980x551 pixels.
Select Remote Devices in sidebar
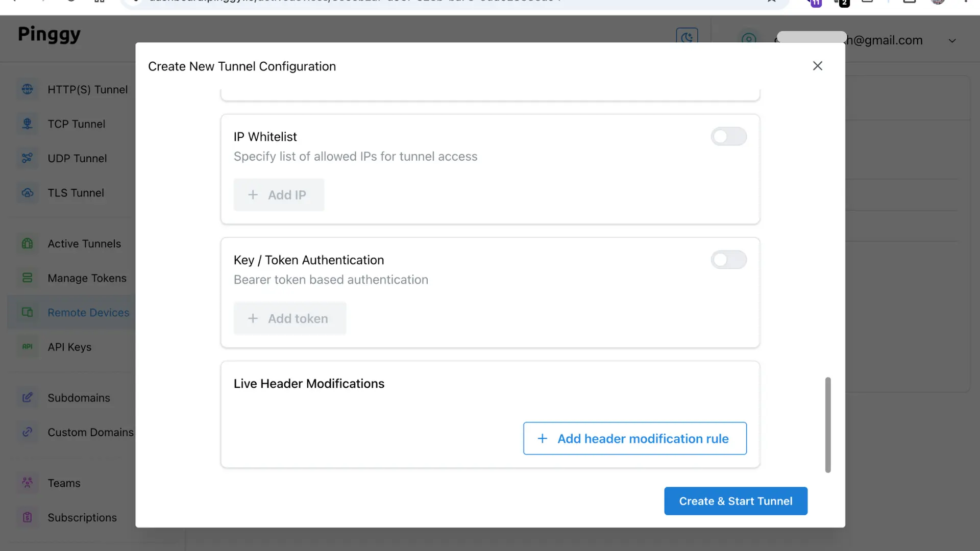point(72,312)
